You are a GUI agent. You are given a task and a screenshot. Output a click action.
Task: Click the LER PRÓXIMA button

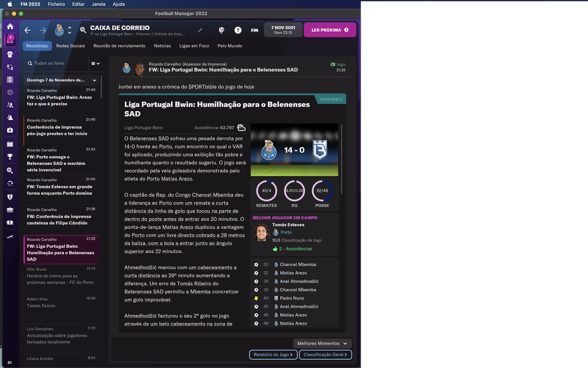pyautogui.click(x=330, y=30)
